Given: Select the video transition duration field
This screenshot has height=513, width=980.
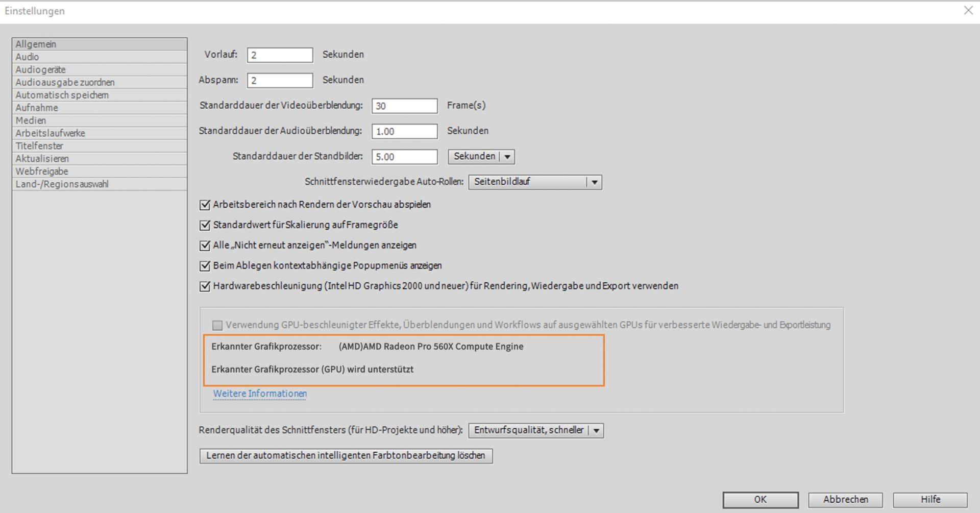Looking at the screenshot, I should (404, 106).
